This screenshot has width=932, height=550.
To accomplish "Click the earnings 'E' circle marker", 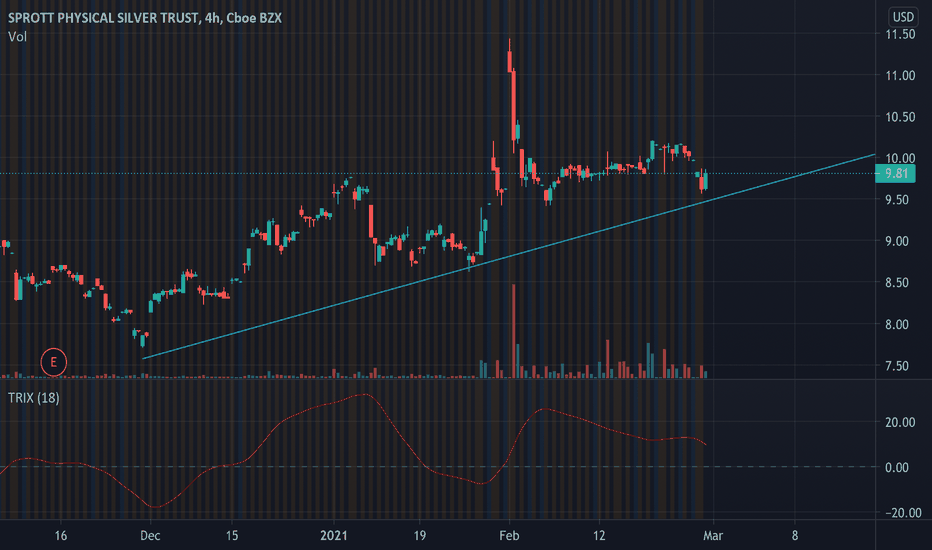I will click(x=53, y=362).
